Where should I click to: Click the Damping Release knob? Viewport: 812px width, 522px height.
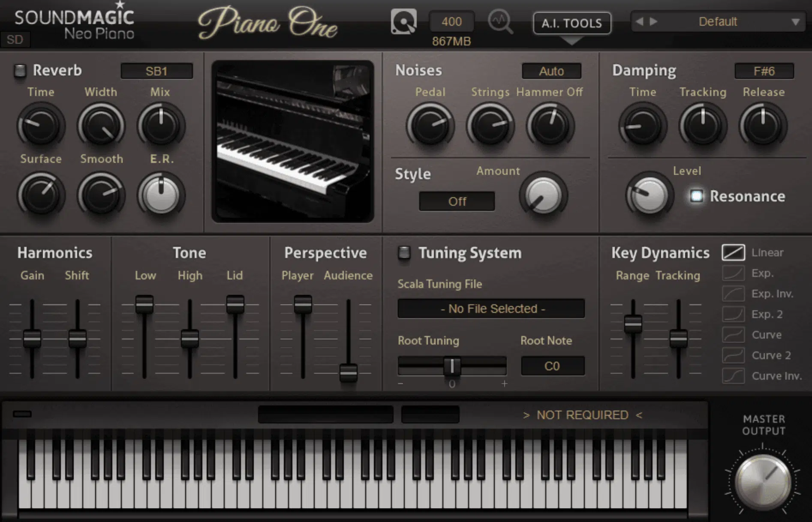click(763, 126)
